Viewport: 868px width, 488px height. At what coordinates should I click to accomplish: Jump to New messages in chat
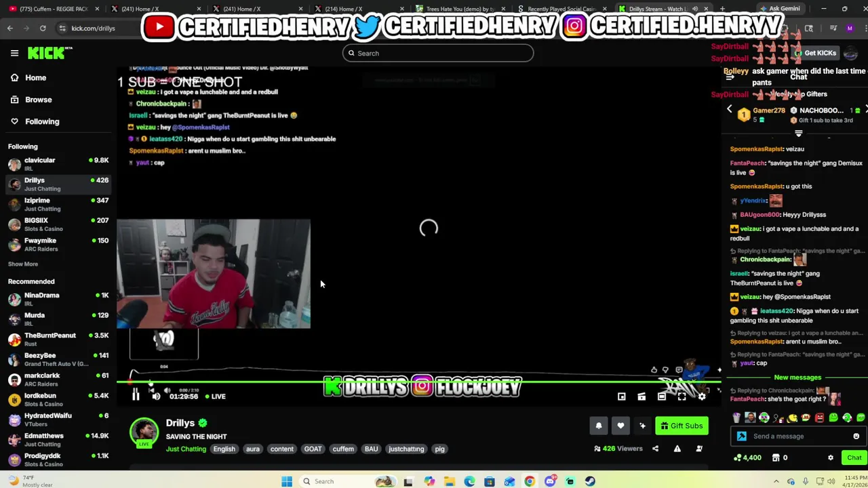click(x=797, y=378)
